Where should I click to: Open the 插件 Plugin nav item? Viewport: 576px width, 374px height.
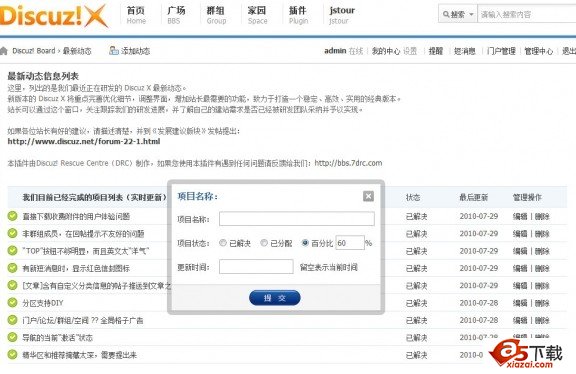[298, 15]
